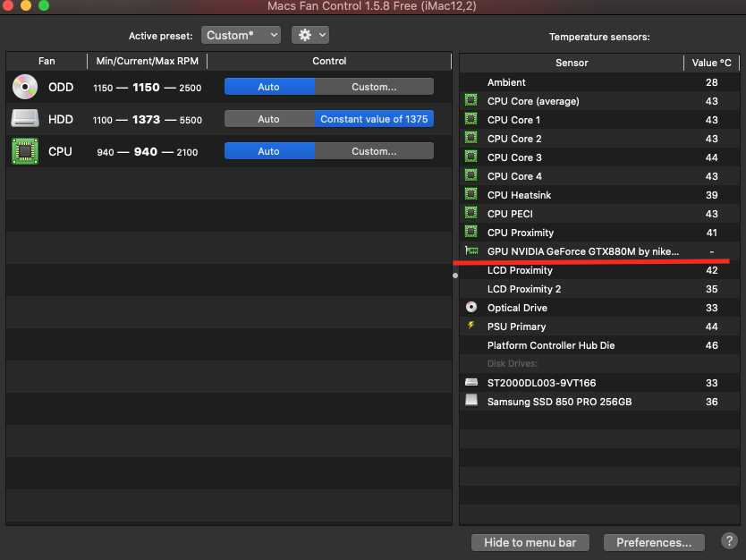746x560 pixels.
Task: Select the PSU Primary sensor label
Action: tap(516, 327)
